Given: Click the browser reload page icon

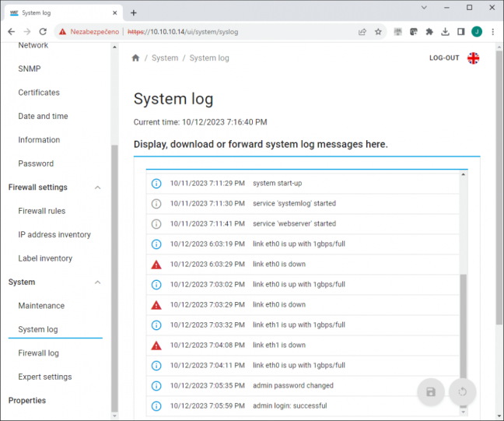Looking at the screenshot, I should pyautogui.click(x=43, y=32).
